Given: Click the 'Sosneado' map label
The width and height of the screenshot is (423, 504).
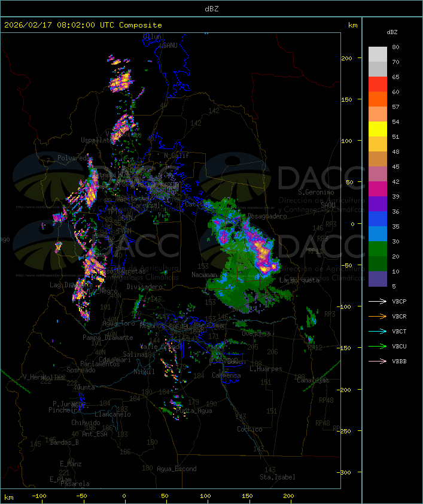Looking at the screenshot, I should tap(81, 370).
